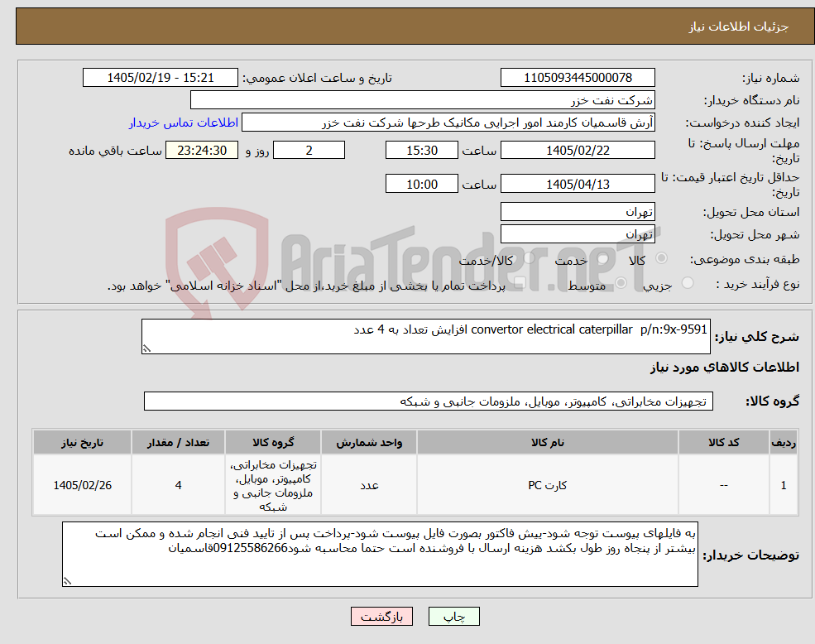Click the جزئیات اطلاعات نیاز header title

[x=739, y=26]
